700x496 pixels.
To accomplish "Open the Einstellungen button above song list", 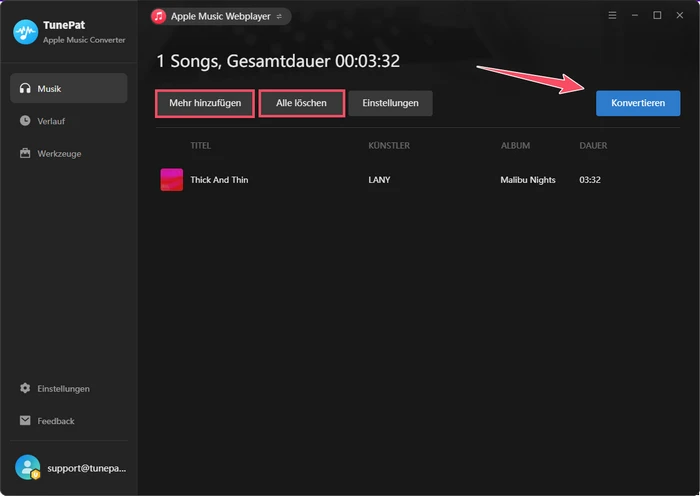I will click(390, 103).
